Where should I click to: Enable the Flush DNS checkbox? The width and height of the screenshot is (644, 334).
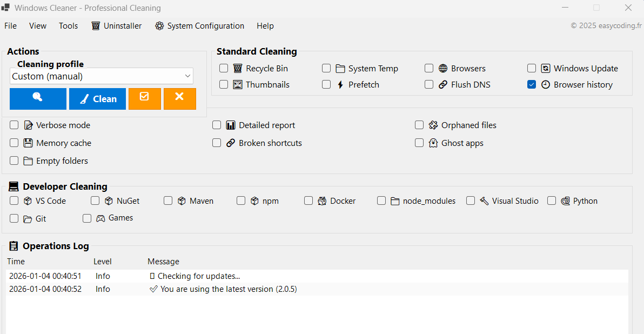429,85
